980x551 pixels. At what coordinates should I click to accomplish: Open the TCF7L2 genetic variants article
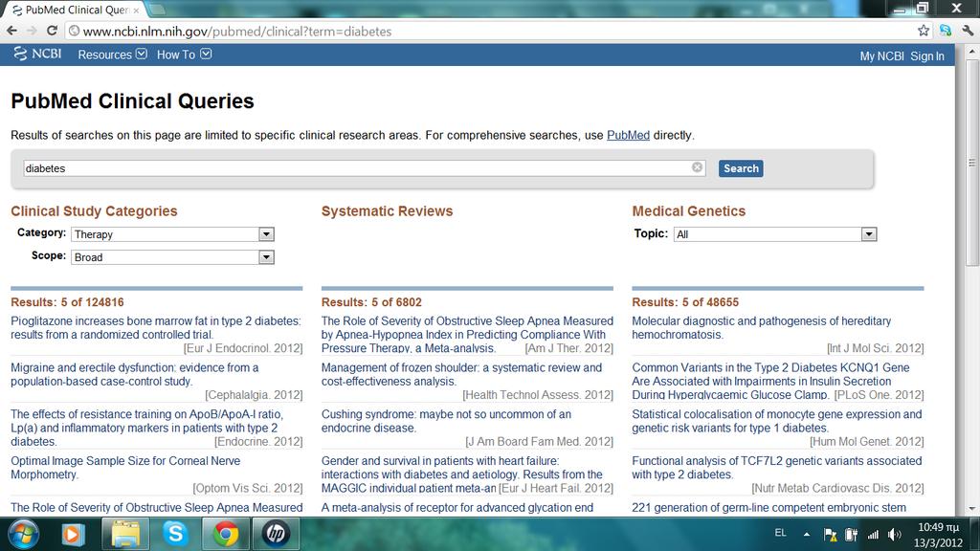[x=777, y=467]
